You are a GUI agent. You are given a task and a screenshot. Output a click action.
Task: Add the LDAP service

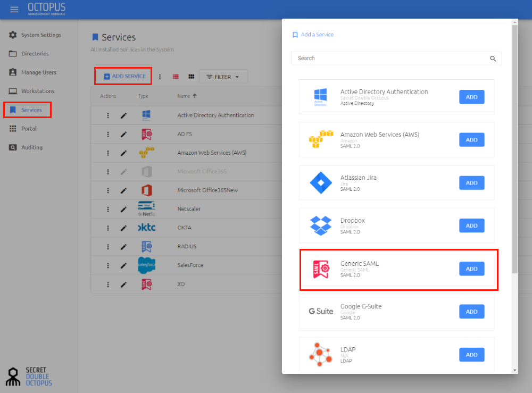(471, 355)
